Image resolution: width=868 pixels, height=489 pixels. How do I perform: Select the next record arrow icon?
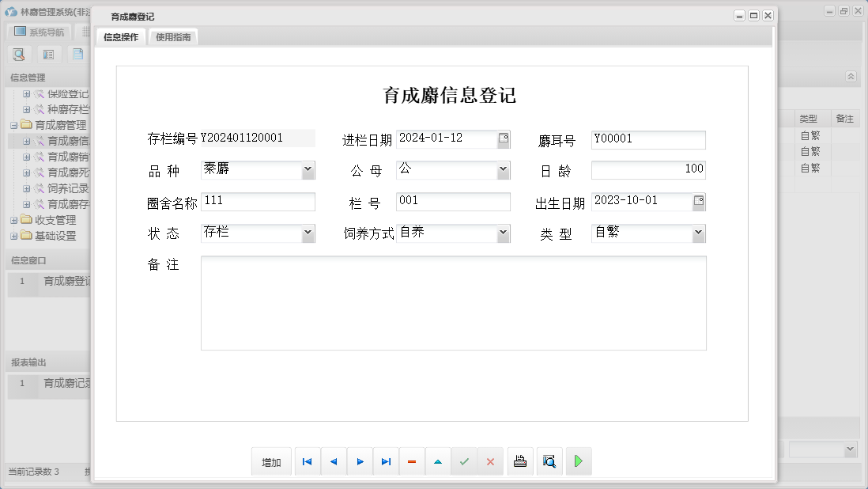click(360, 461)
